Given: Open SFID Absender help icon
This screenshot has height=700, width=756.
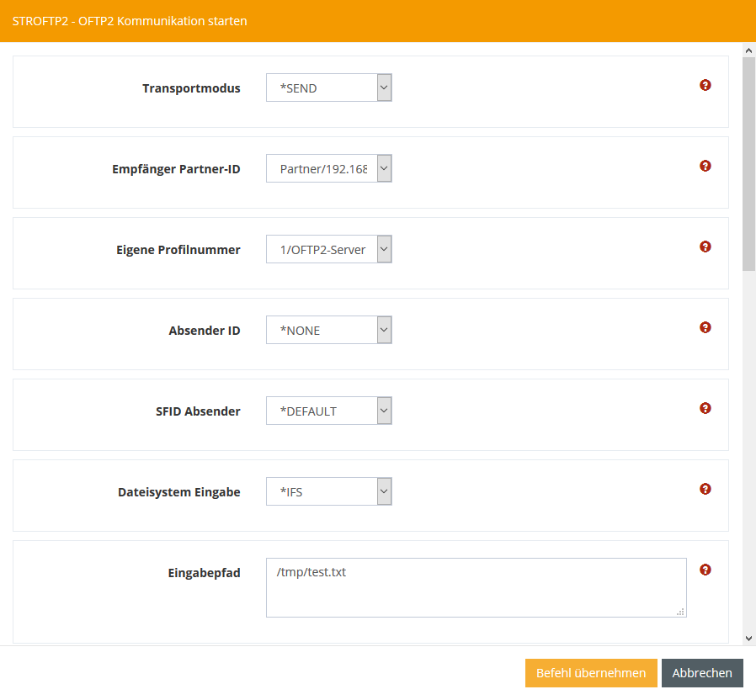Looking at the screenshot, I should tap(705, 408).
